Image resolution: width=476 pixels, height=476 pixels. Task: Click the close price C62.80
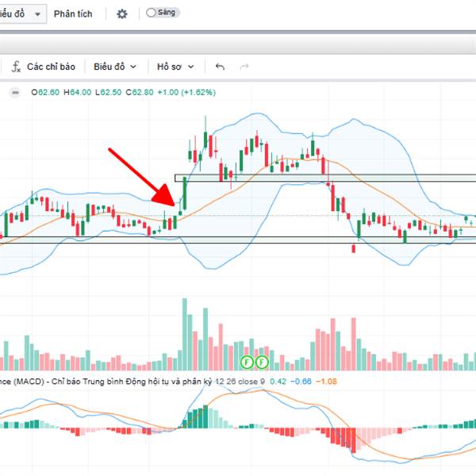(140, 92)
